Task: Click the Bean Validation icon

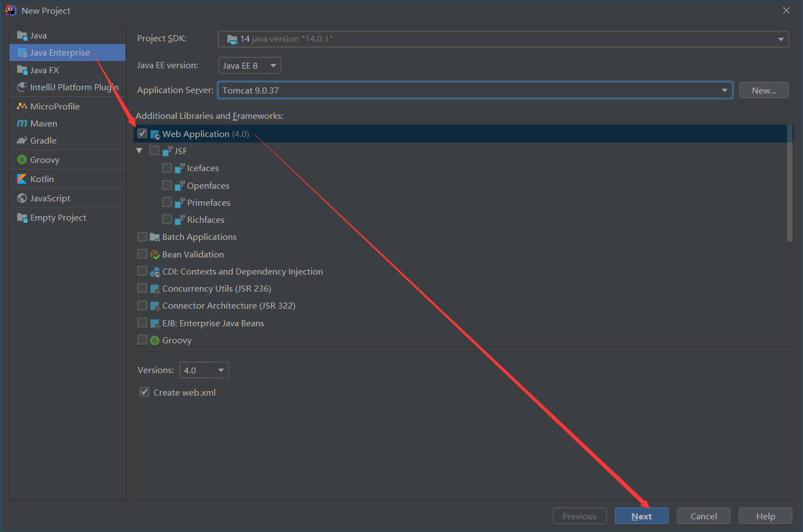Action: pos(155,255)
